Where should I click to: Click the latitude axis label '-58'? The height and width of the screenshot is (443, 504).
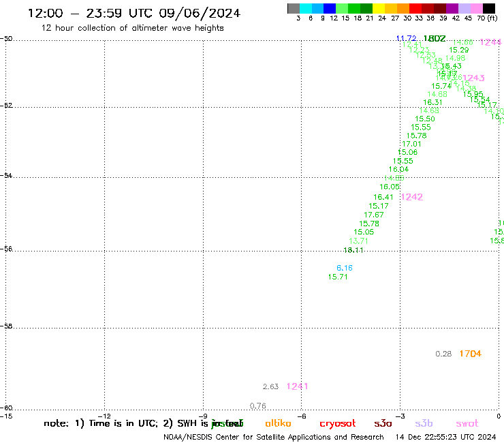[6, 326]
